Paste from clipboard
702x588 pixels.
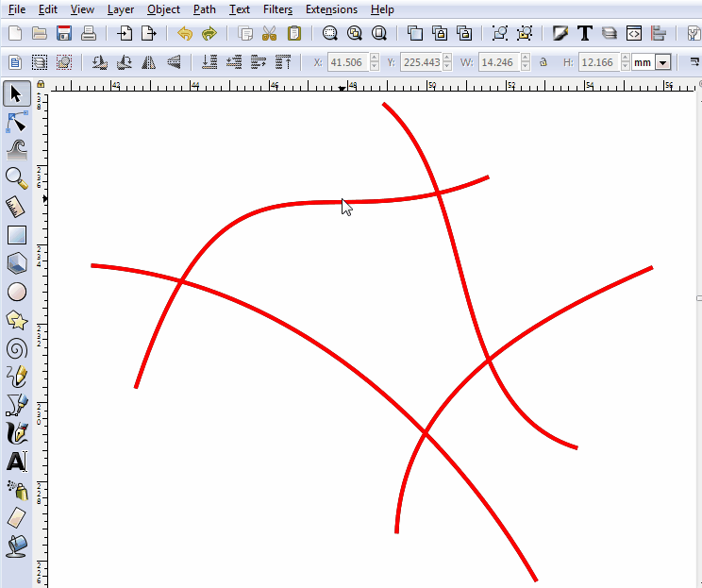(x=294, y=34)
